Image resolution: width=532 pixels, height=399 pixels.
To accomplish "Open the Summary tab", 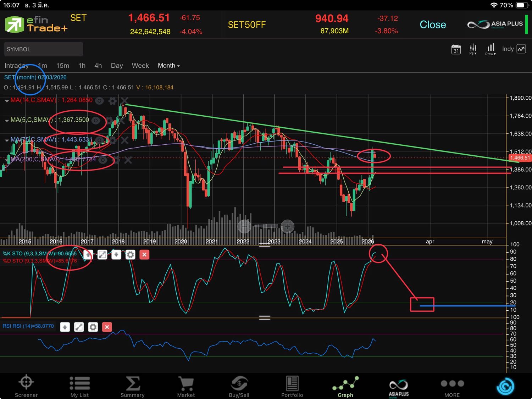I will [x=133, y=386].
